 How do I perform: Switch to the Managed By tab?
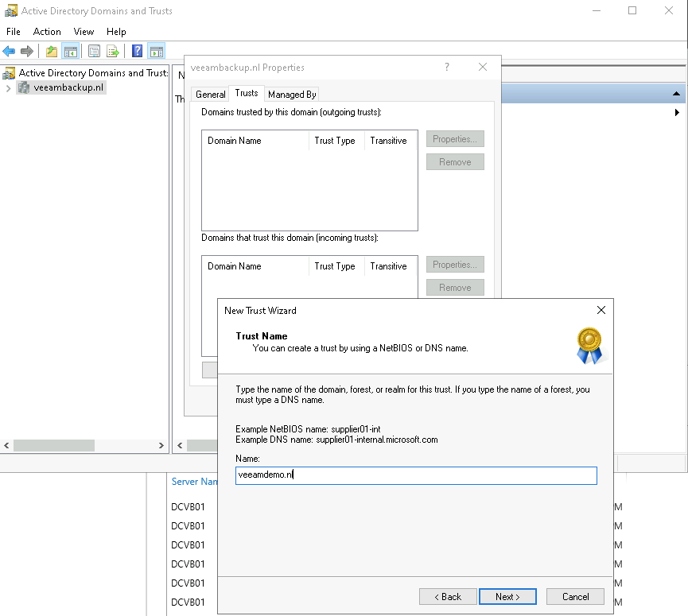point(292,94)
